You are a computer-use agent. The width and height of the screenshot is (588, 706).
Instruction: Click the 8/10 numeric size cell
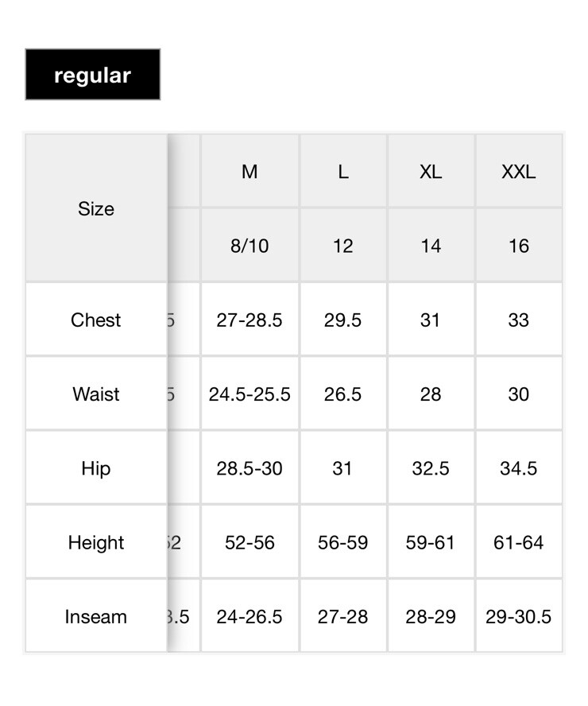coord(250,246)
